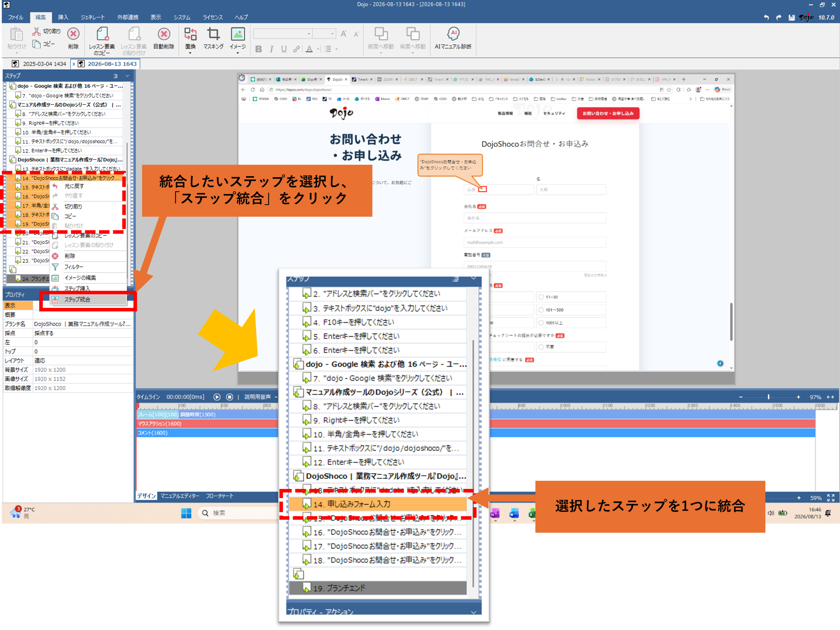Click the undo arrow in title bar
The width and height of the screenshot is (840, 630).
766,17
